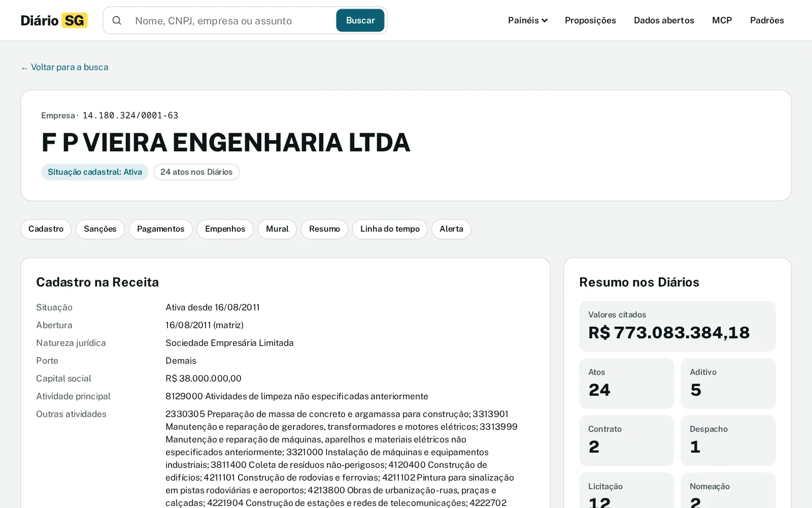The height and width of the screenshot is (508, 812).
Task: Click the Contrato 2 summary card
Action: click(627, 440)
